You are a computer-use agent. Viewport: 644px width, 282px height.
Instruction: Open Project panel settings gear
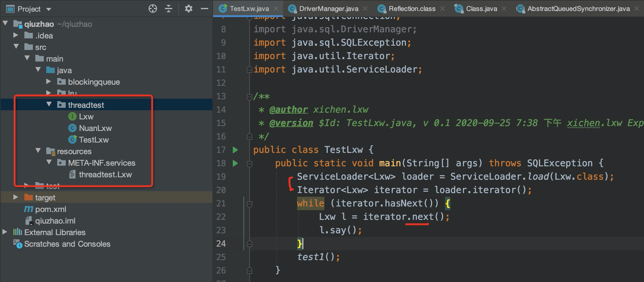click(189, 9)
